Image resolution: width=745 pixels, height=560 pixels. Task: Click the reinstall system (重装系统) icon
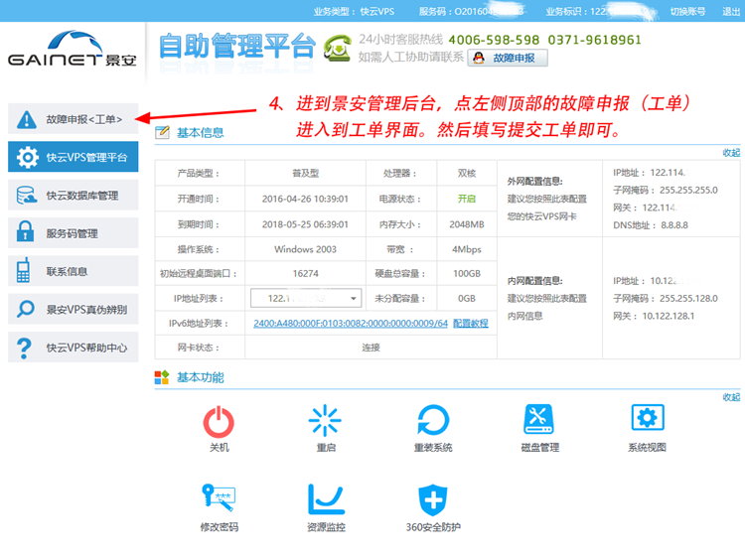[x=433, y=420]
